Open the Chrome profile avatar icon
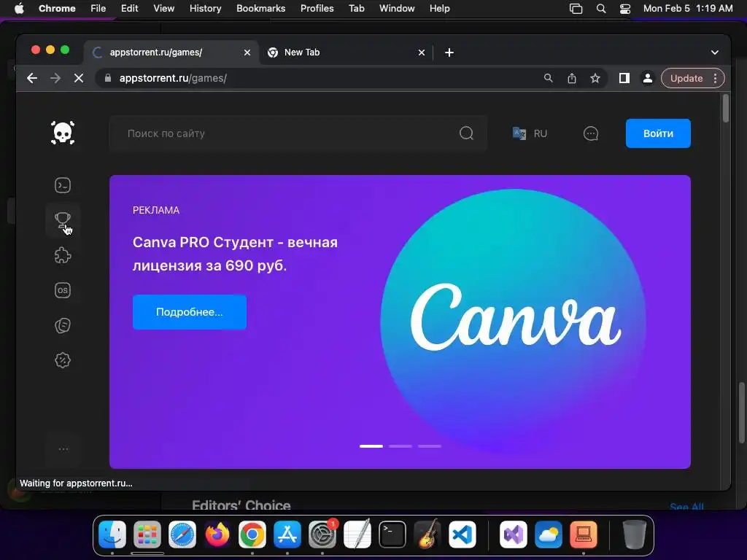747x560 pixels. tap(648, 78)
